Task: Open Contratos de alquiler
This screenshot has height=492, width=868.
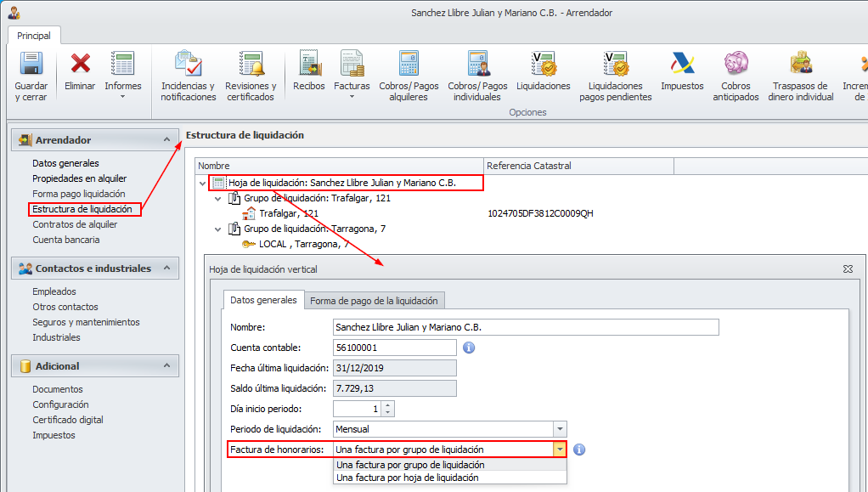Action: pos(75,224)
